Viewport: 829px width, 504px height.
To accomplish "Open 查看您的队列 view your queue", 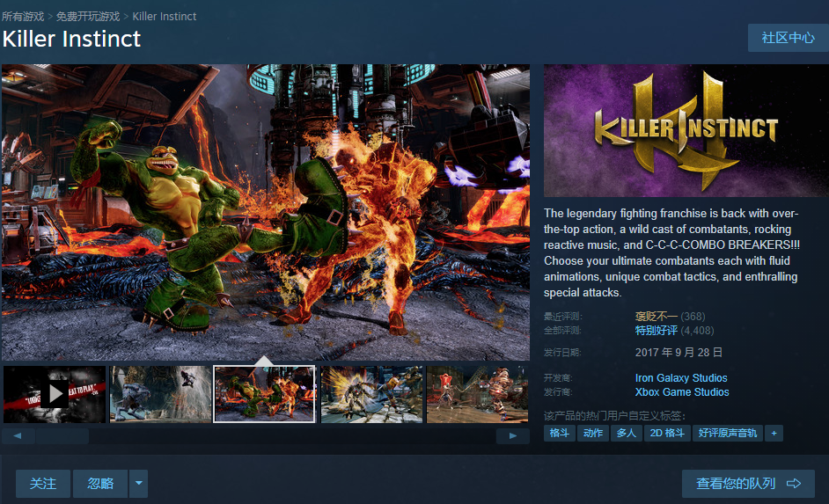I will (748, 484).
